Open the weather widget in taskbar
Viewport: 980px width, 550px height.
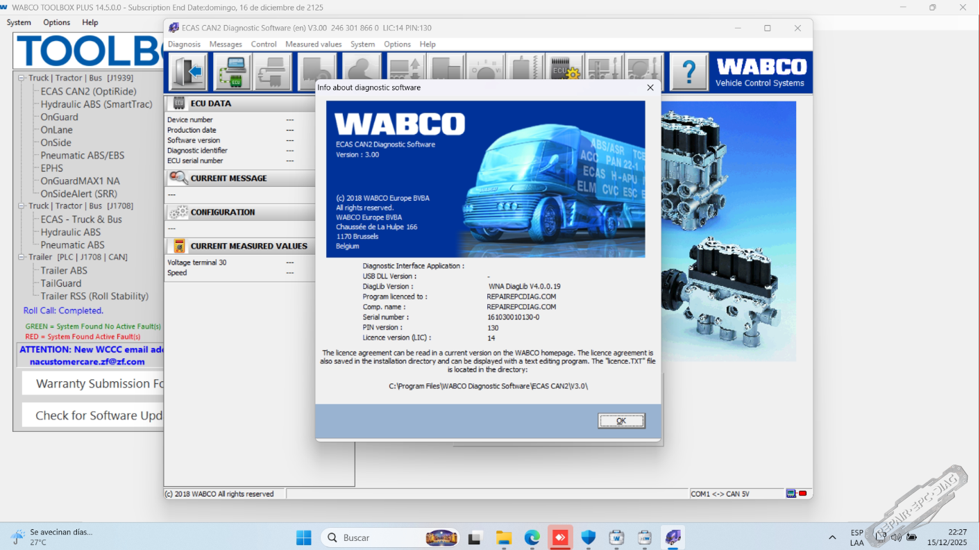[52, 537]
